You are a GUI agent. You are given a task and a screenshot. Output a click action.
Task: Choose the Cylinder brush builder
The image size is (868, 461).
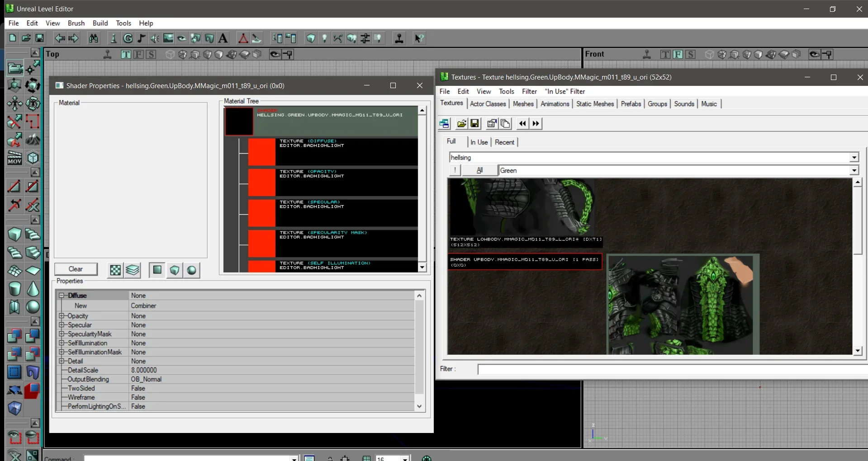[14, 289]
